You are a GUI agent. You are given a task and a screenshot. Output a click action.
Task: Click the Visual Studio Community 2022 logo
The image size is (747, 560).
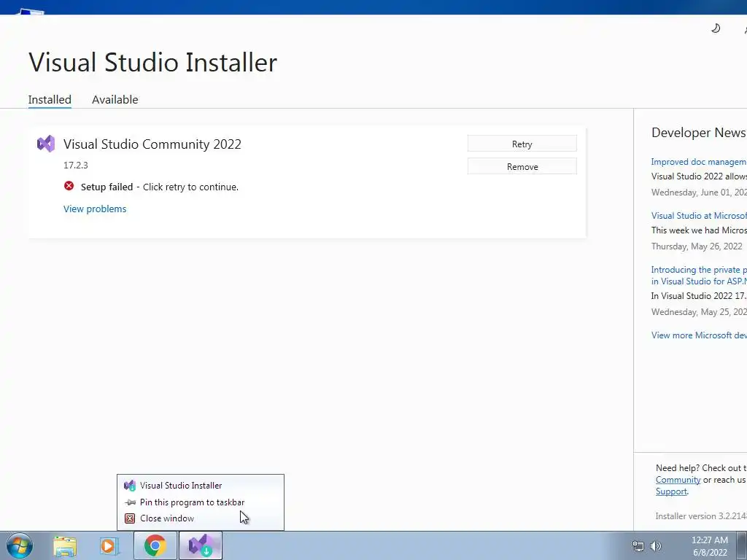click(x=46, y=144)
